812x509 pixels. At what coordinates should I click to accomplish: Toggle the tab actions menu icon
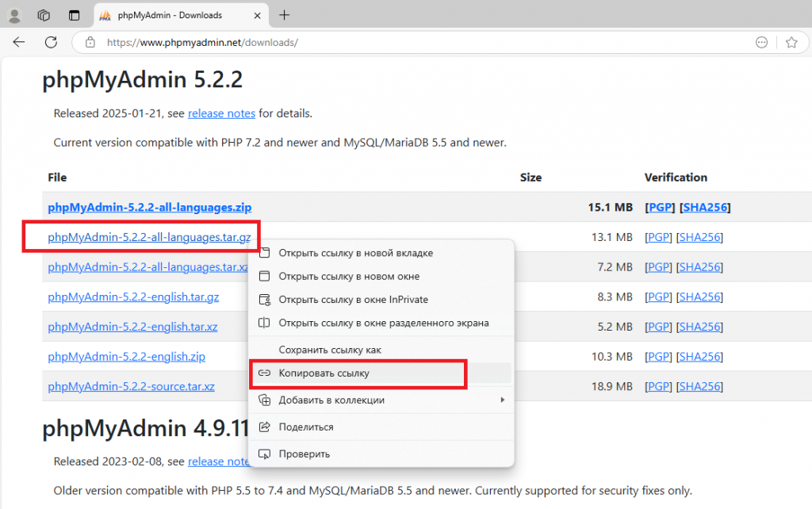click(74, 16)
